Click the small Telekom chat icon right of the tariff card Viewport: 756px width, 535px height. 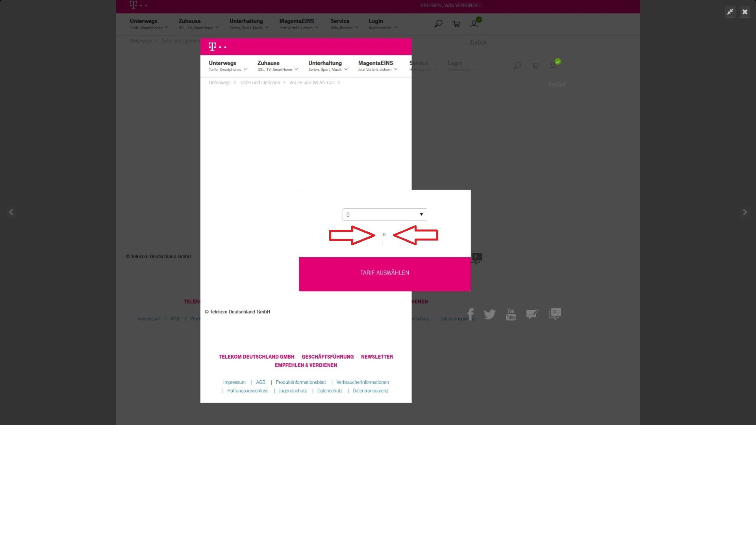[477, 259]
